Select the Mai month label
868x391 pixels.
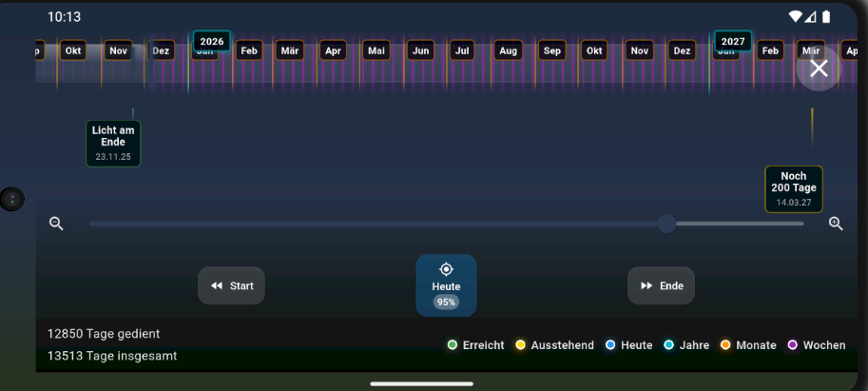point(376,50)
